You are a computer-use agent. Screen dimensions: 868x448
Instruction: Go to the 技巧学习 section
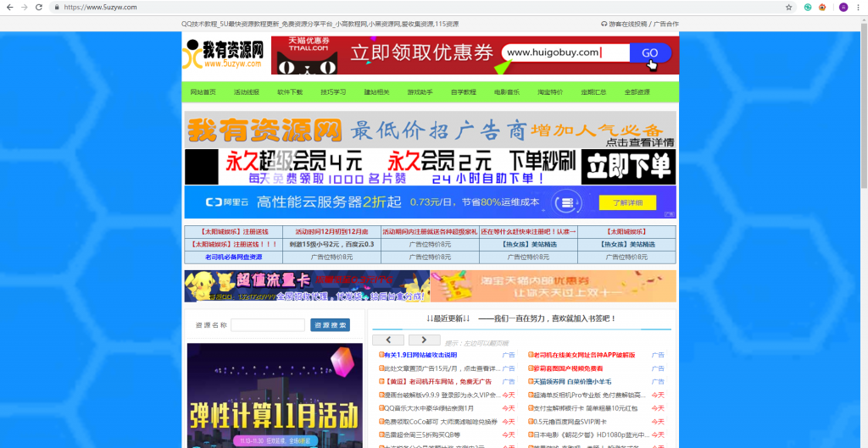(333, 92)
